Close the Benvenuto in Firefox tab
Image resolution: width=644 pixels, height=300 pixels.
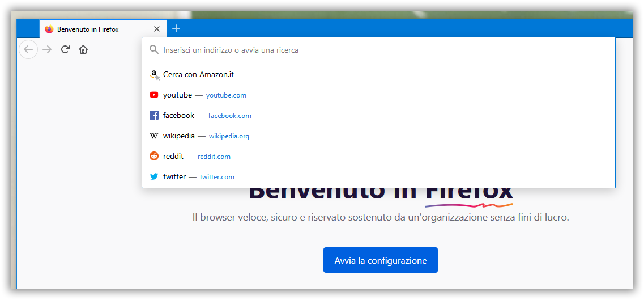156,29
